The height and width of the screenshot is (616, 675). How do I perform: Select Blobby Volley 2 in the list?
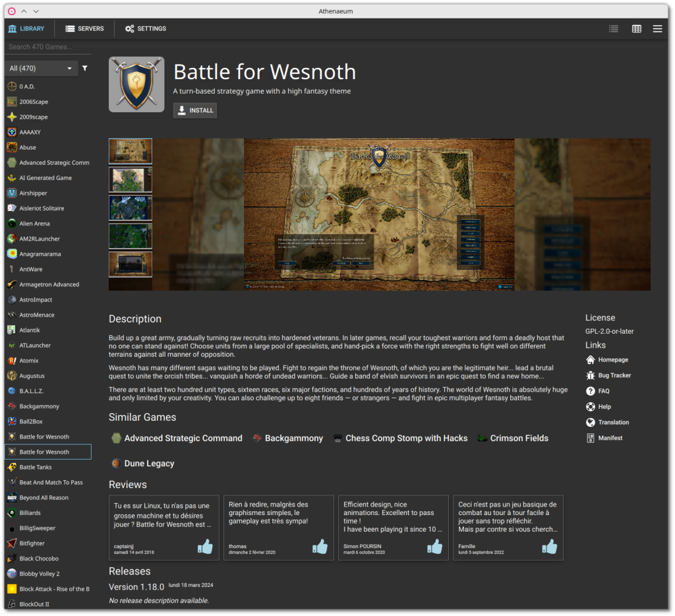pyautogui.click(x=47, y=574)
